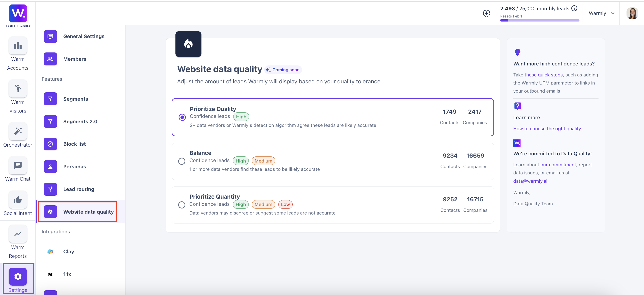Viewport: 644px width, 295px height.
Task: Select the Prioritize Quality radio button
Action: coord(182,117)
